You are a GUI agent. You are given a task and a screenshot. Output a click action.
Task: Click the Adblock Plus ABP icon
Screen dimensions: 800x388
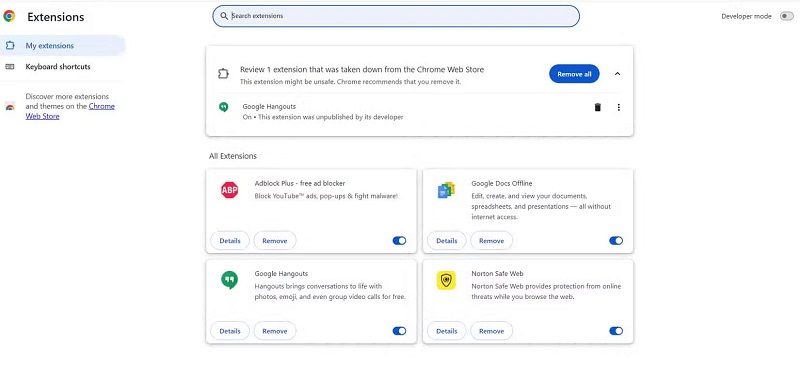click(x=230, y=190)
